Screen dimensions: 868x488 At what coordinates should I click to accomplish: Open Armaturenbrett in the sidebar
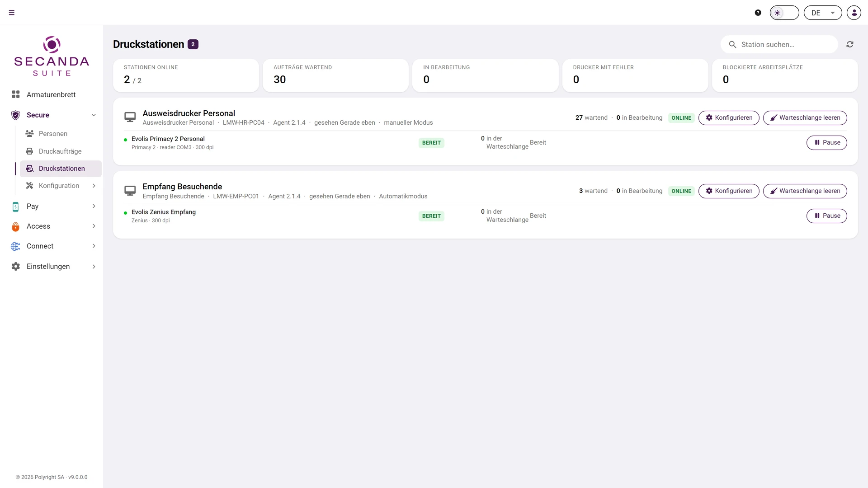[52, 94]
